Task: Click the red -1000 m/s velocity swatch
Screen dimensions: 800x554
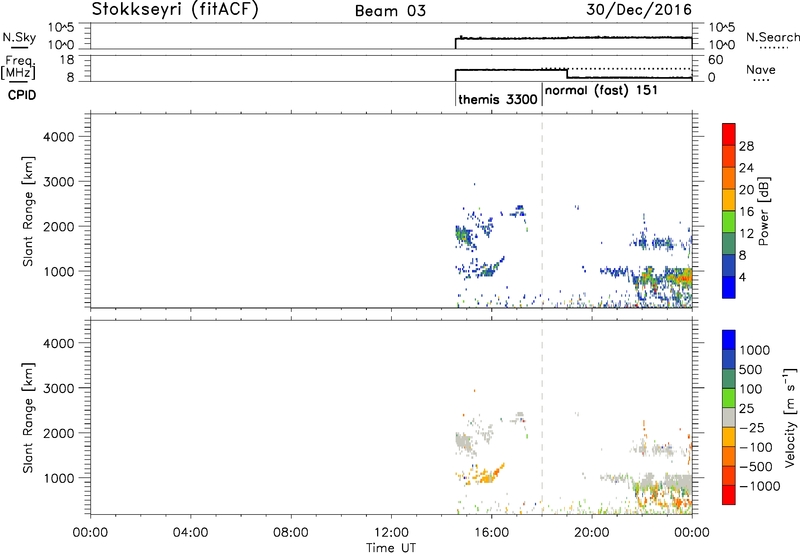Action: tap(729, 495)
